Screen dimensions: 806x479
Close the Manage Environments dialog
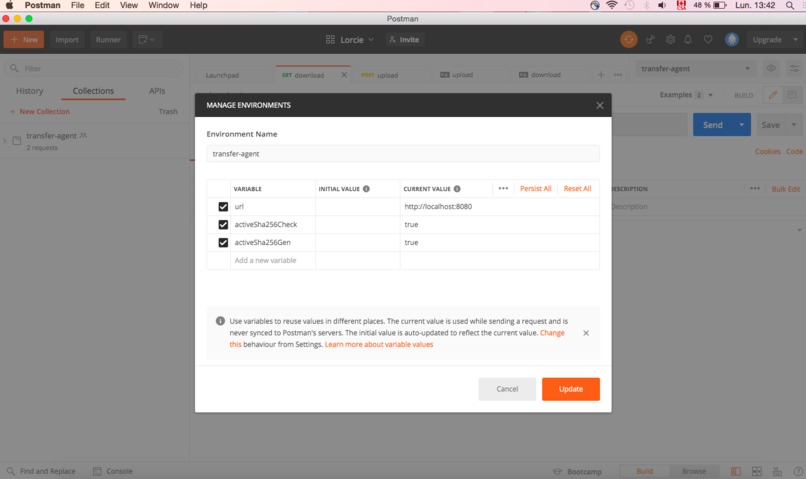pos(599,105)
